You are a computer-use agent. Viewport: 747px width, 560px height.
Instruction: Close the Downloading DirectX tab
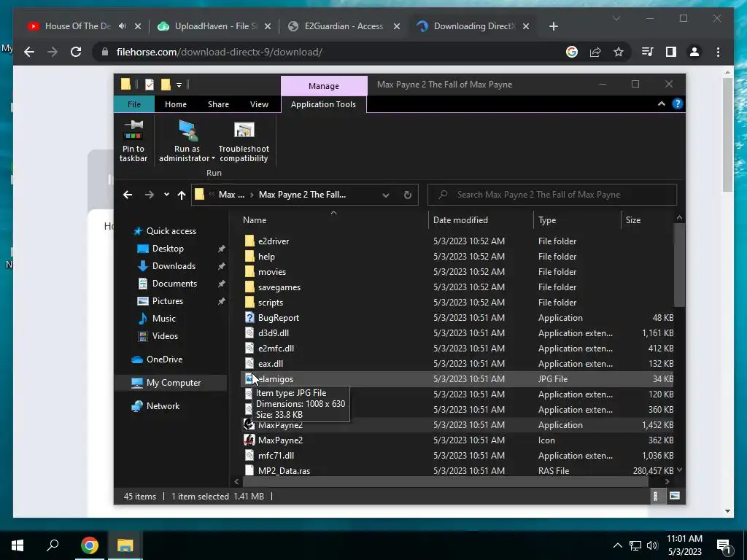[526, 26]
